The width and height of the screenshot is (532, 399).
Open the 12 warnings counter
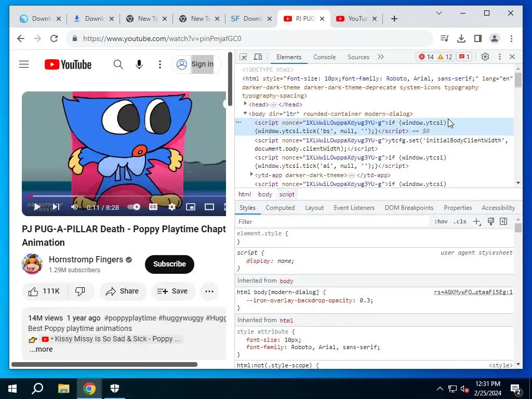coord(445,57)
